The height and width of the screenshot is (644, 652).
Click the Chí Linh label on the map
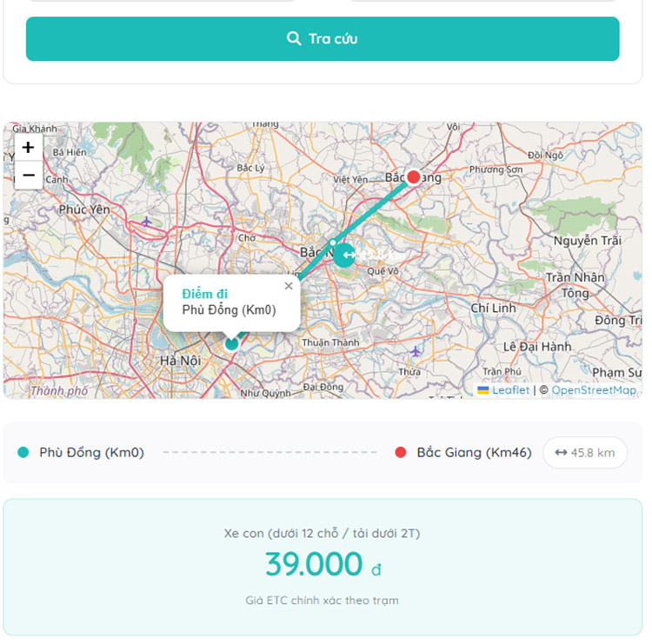point(493,309)
